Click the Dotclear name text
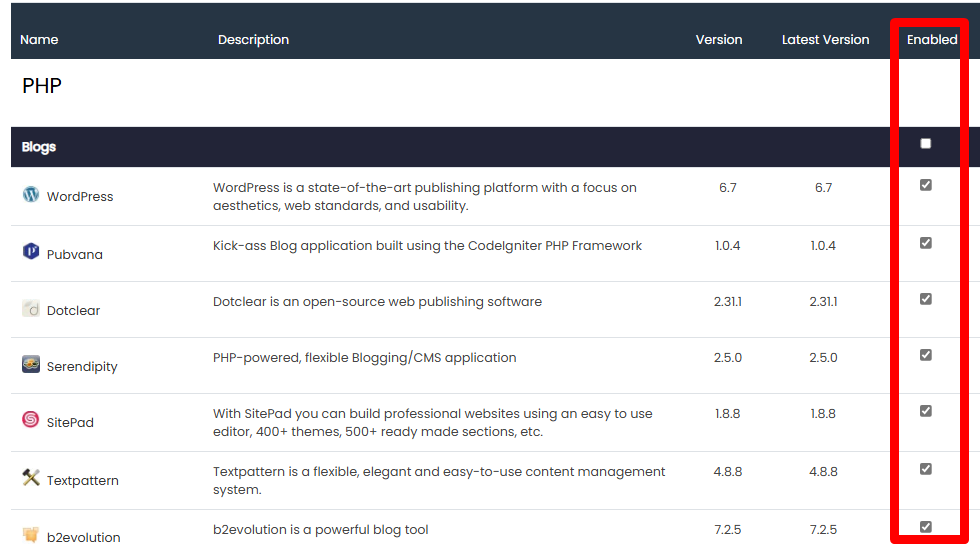 (x=73, y=311)
